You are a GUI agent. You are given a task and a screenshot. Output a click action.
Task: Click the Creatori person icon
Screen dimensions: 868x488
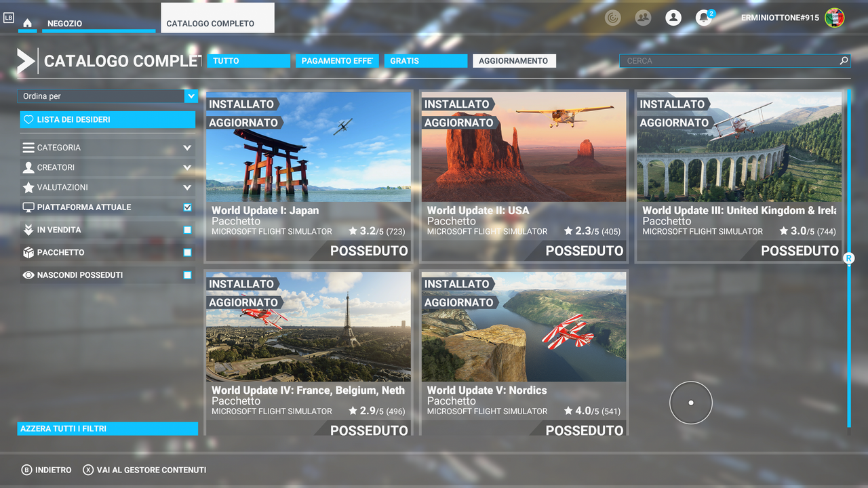click(x=28, y=167)
